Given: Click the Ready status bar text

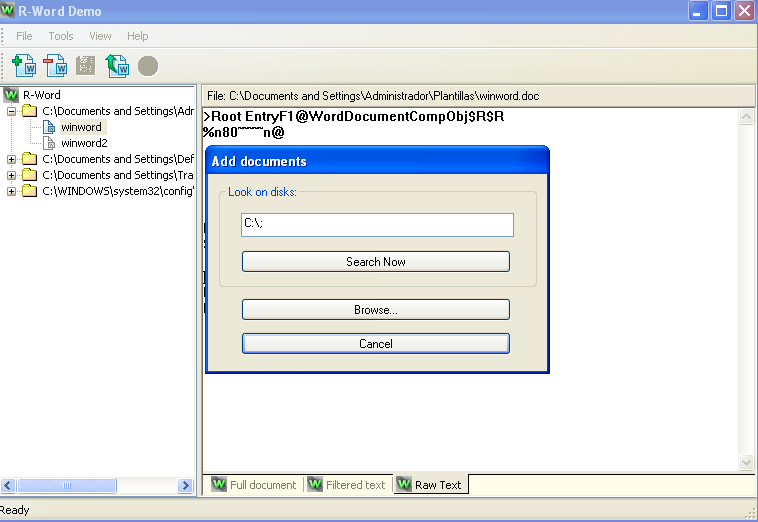Looking at the screenshot, I should (15, 510).
